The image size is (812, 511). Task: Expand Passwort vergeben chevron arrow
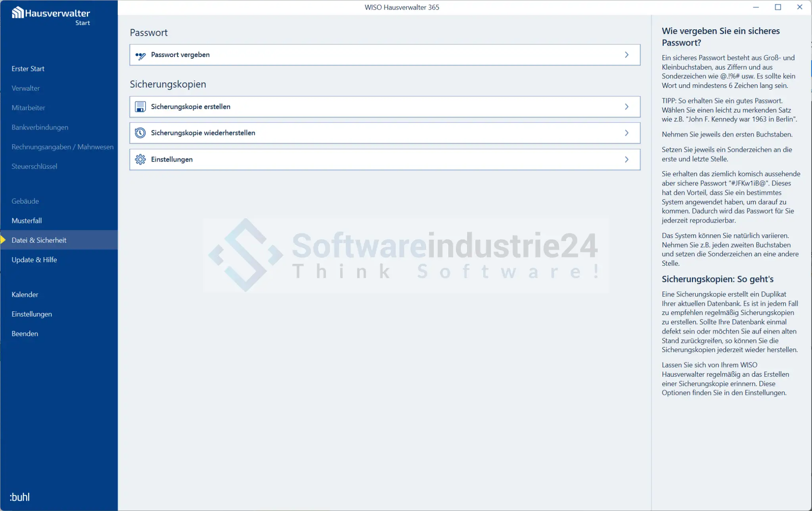click(x=626, y=55)
